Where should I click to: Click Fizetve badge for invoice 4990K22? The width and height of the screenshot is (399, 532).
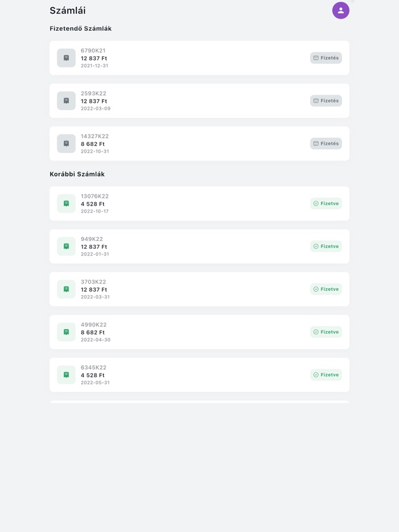coord(325,332)
